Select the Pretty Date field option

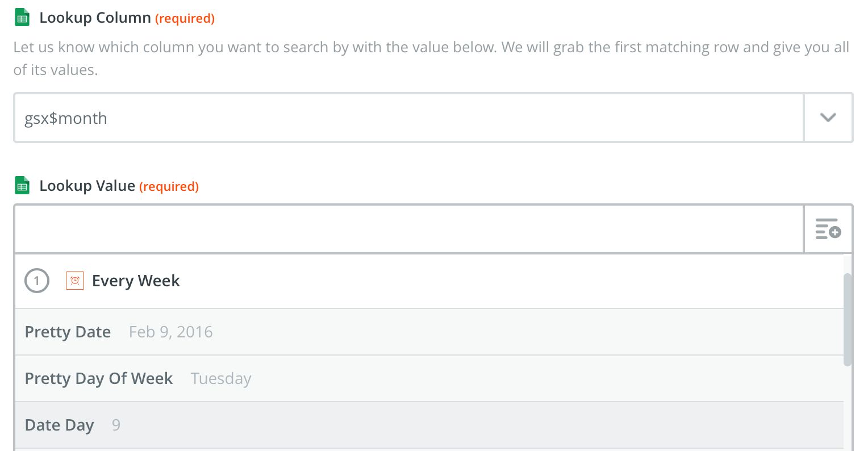[x=68, y=332]
